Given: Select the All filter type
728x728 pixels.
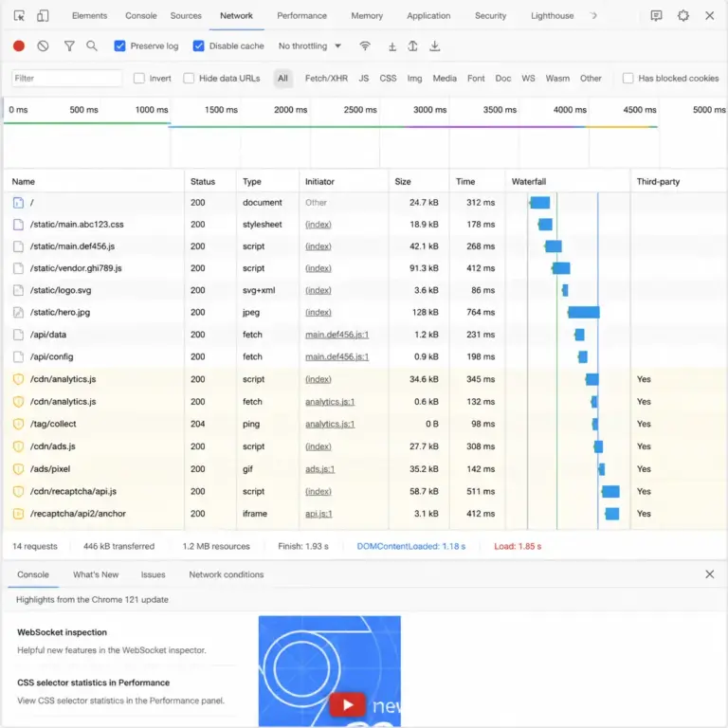Looking at the screenshot, I should [282, 78].
